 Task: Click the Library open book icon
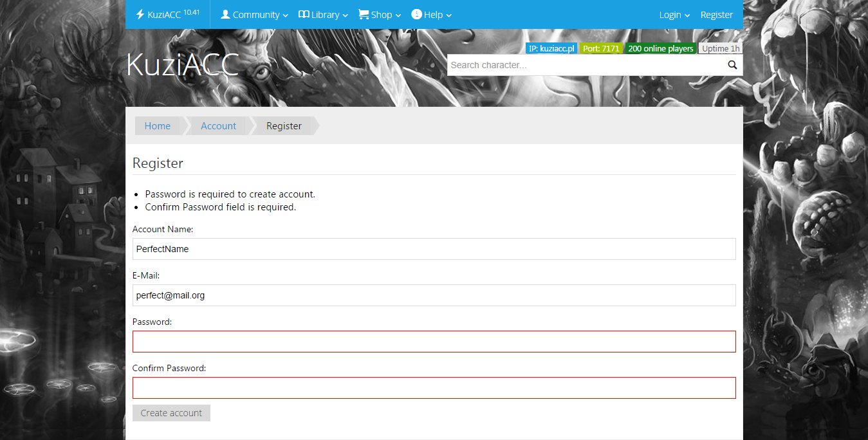pos(304,14)
